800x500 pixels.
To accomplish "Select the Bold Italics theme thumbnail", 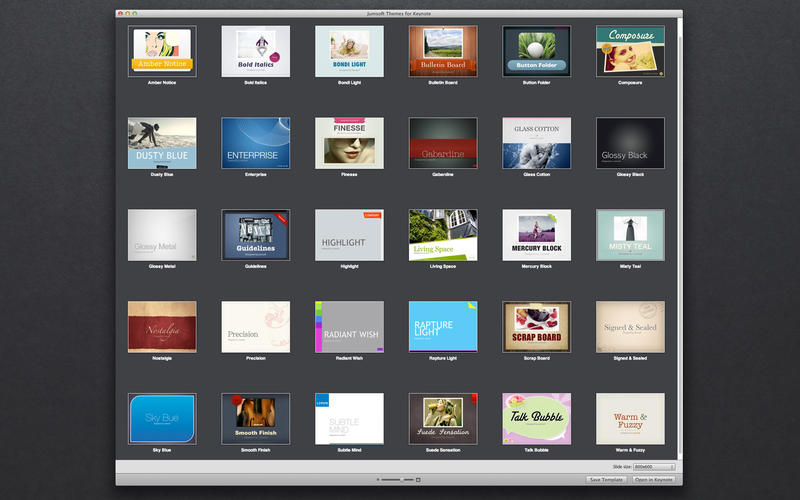I will click(x=256, y=52).
